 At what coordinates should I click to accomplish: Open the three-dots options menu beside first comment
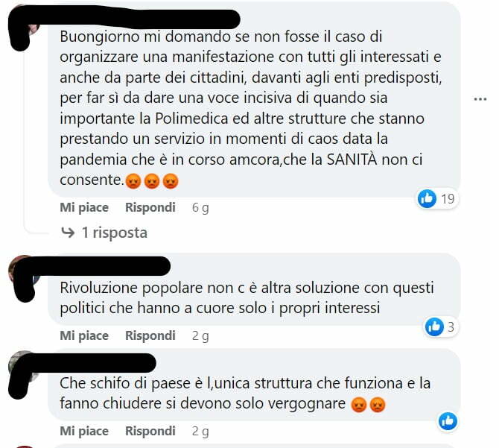[480, 99]
